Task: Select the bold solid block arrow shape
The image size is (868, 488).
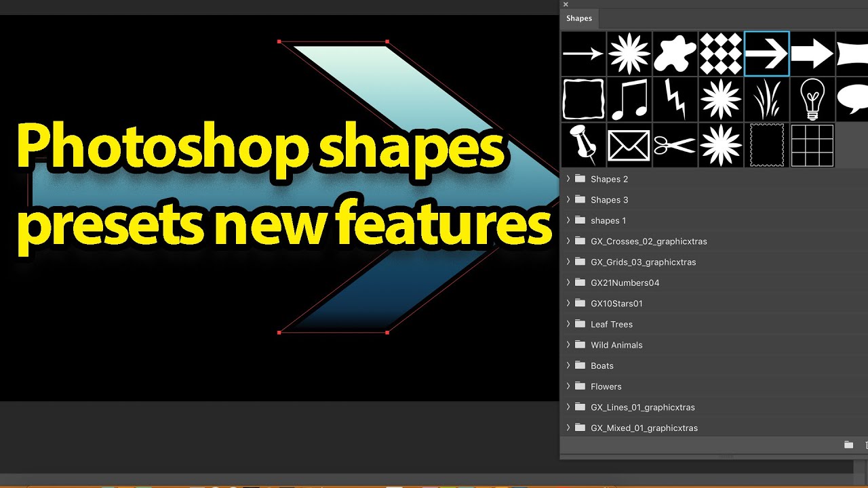Action: tap(812, 53)
